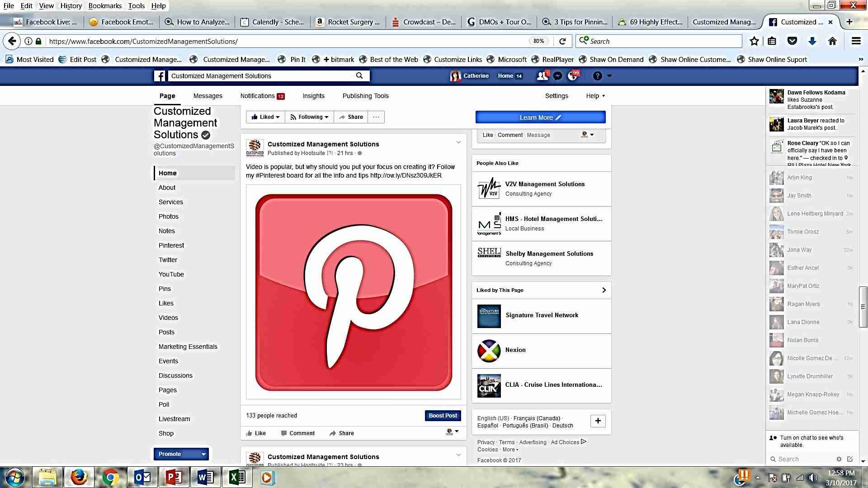Viewport: 868px width, 488px height.
Task: Expand first post's chevron menu
Action: click(x=458, y=142)
